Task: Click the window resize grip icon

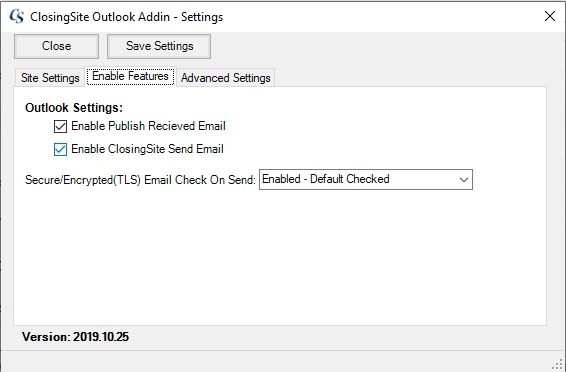Action: click(558, 365)
